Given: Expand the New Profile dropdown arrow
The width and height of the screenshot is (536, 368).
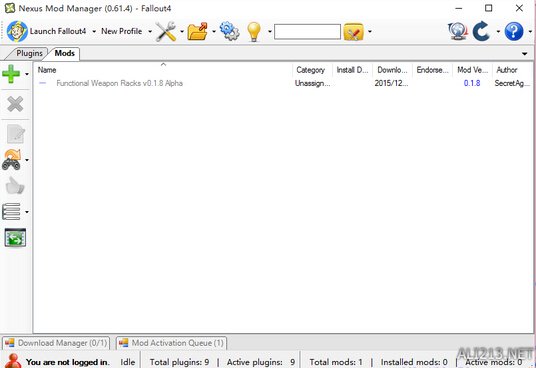Looking at the screenshot, I should 150,31.
